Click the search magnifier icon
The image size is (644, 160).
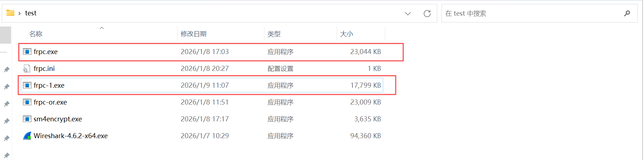627,14
